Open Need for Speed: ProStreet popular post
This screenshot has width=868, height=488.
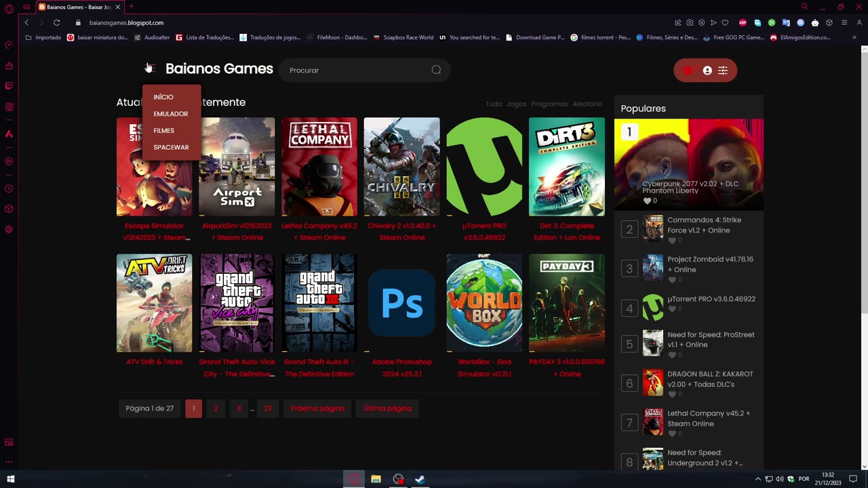[x=711, y=340]
